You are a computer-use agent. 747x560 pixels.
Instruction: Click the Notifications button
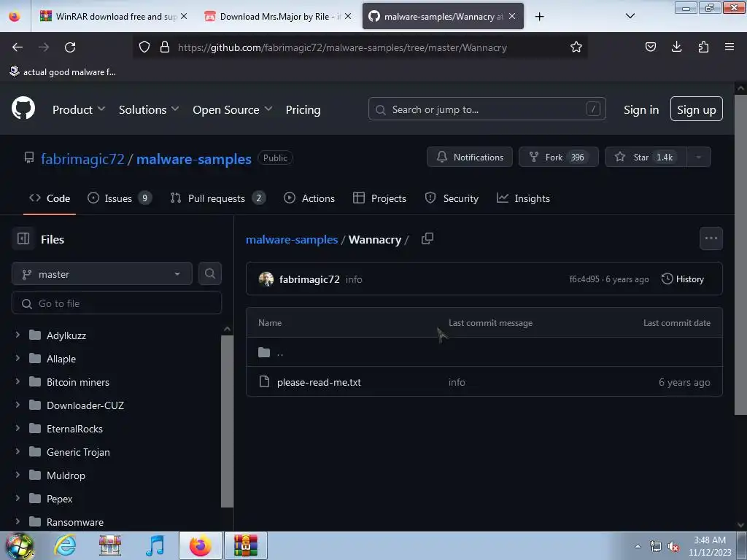click(x=469, y=157)
